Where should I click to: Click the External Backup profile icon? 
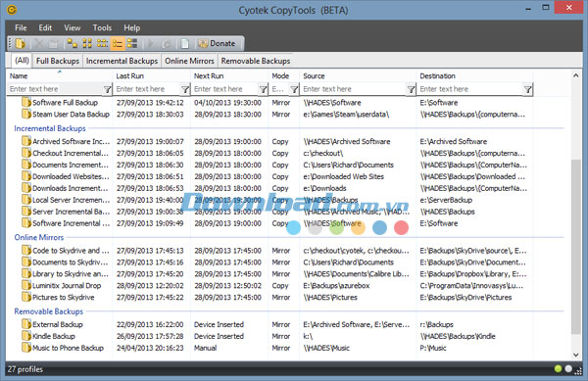(x=26, y=324)
